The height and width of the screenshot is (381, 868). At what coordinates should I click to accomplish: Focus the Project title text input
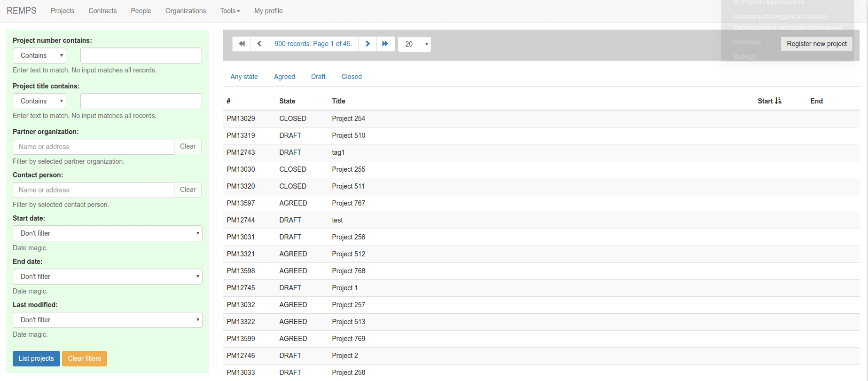click(x=141, y=101)
